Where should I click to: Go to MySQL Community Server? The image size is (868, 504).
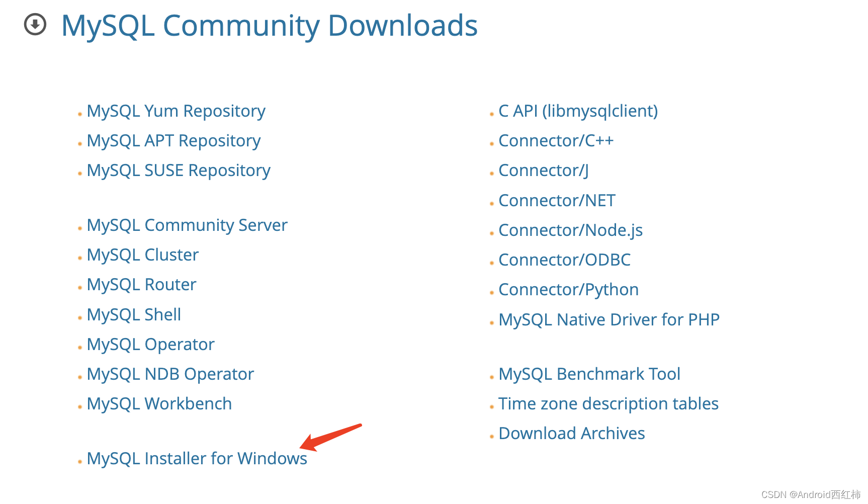[x=187, y=225]
